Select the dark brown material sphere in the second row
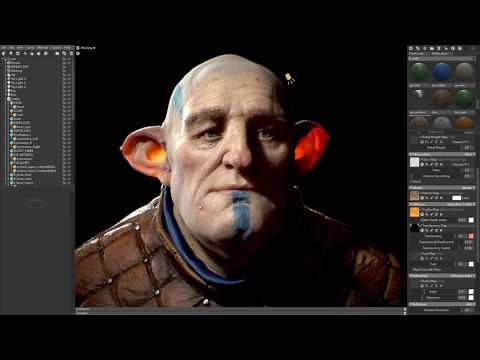 coord(441,99)
